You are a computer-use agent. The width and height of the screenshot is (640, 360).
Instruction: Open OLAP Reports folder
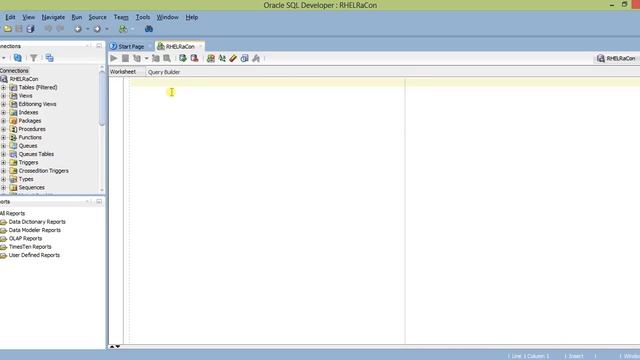pyautogui.click(x=25, y=238)
